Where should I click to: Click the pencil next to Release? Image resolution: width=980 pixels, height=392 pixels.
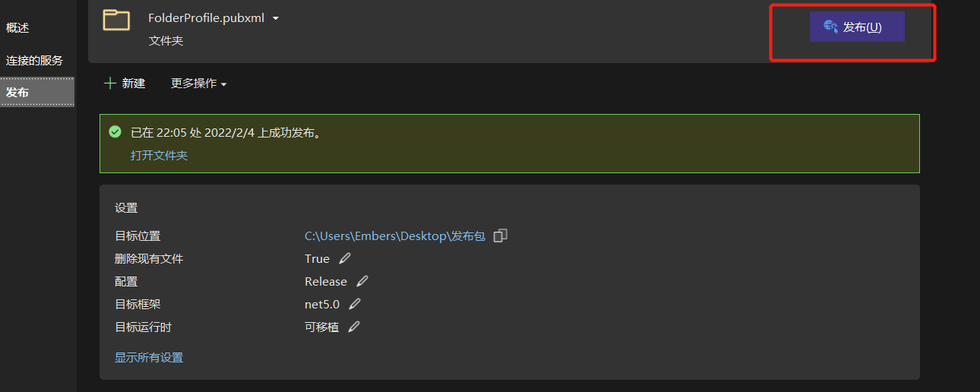[x=362, y=282]
